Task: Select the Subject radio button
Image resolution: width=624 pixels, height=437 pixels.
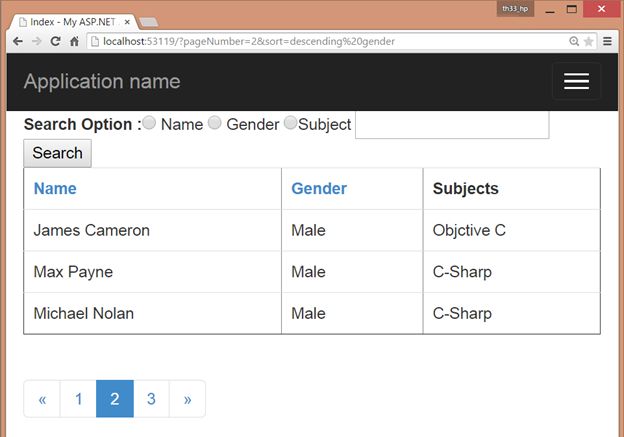Action: click(x=290, y=123)
